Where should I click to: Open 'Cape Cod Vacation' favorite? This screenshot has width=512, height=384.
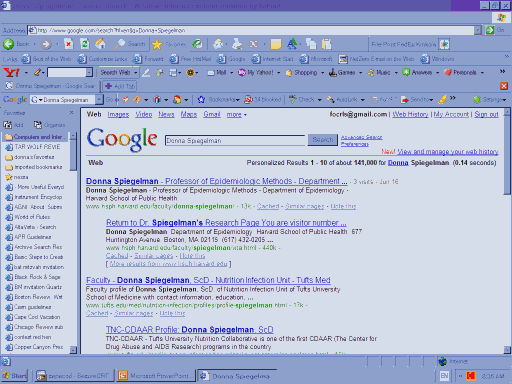pyautogui.click(x=33, y=317)
